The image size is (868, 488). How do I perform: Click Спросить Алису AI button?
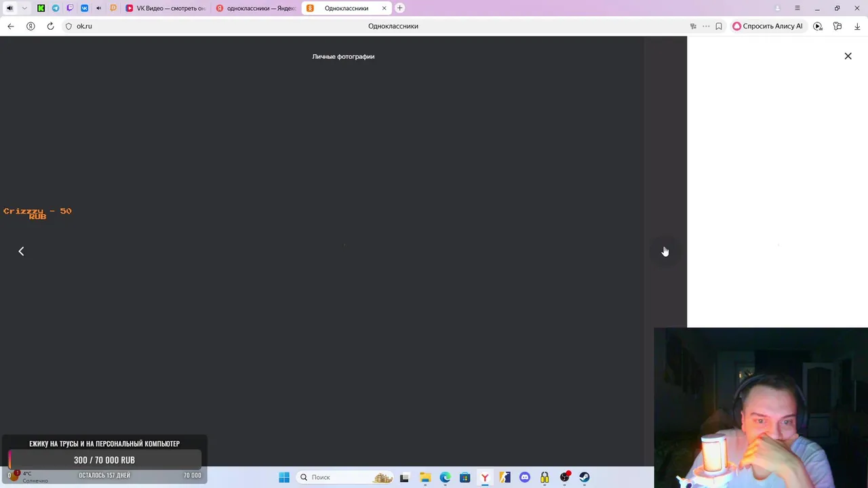click(768, 26)
